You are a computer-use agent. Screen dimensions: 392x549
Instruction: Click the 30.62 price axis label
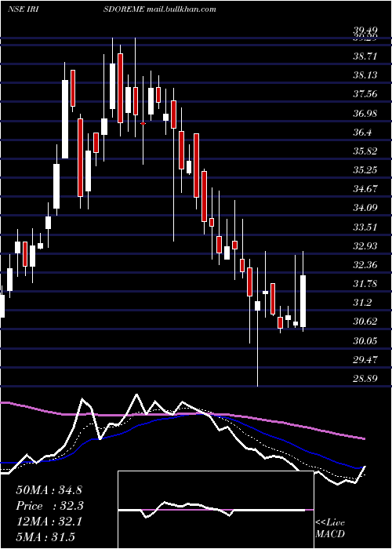coord(365,322)
